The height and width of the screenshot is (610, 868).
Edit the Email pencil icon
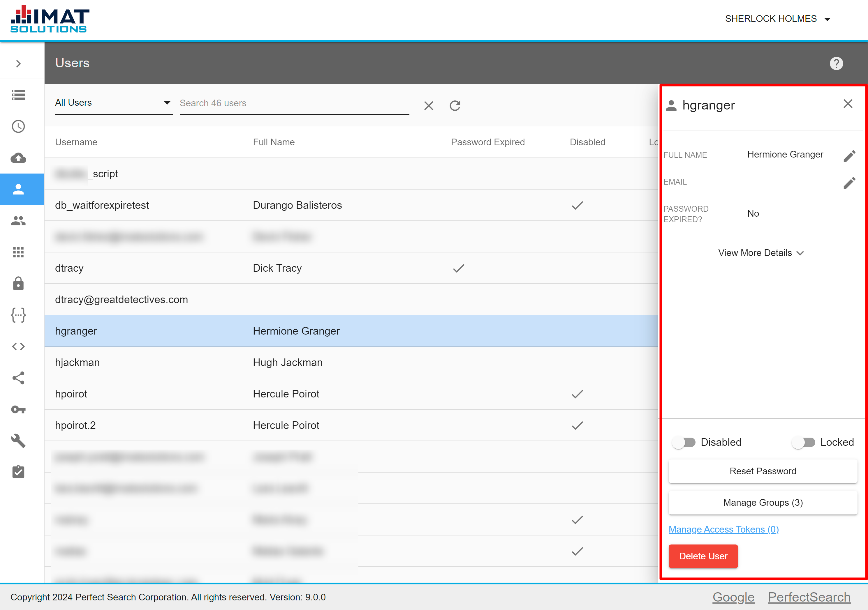(x=849, y=183)
